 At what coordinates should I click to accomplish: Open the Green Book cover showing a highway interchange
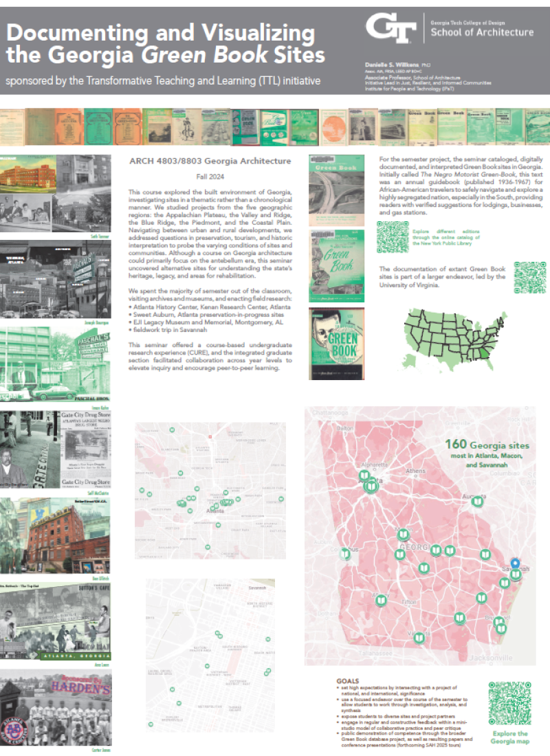point(336,190)
